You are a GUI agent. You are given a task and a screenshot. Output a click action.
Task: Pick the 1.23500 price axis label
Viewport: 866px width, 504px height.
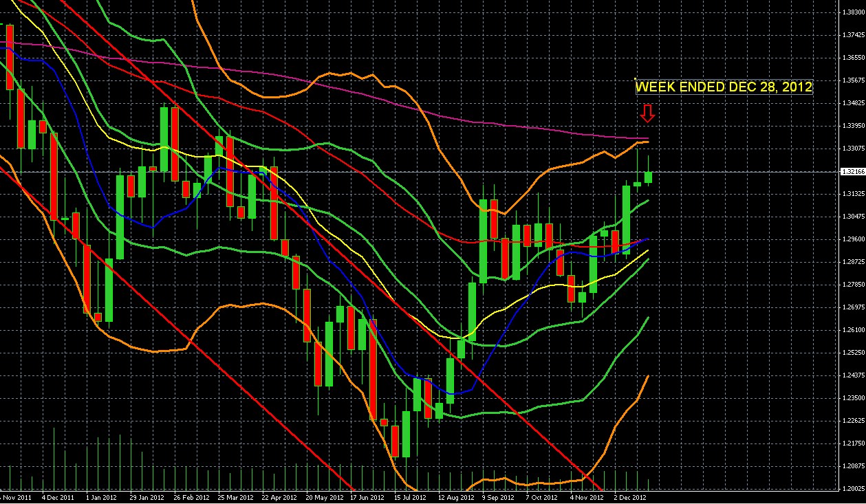[x=853, y=398]
